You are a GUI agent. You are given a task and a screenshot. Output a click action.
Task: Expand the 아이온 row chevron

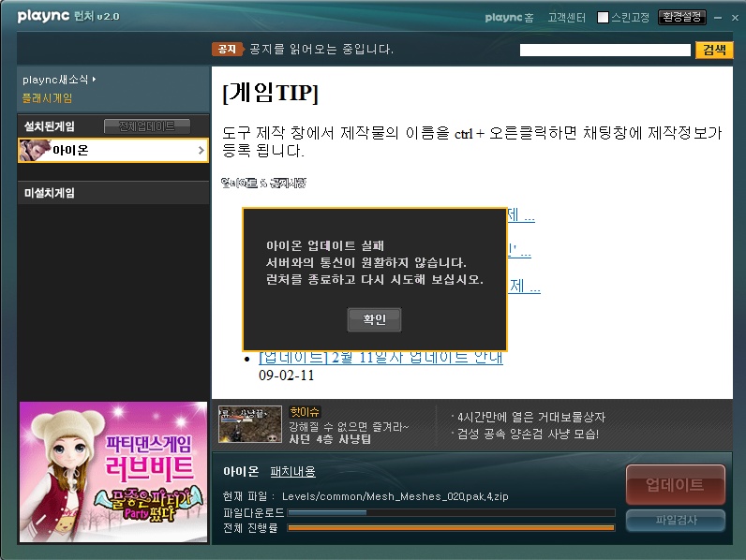click(201, 150)
